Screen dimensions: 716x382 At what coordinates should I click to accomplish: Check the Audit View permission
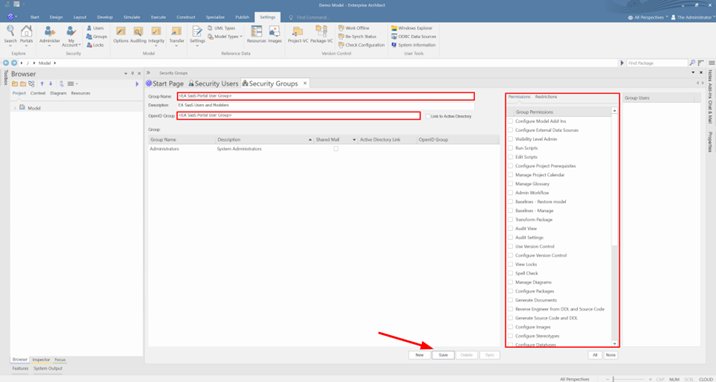coord(511,228)
